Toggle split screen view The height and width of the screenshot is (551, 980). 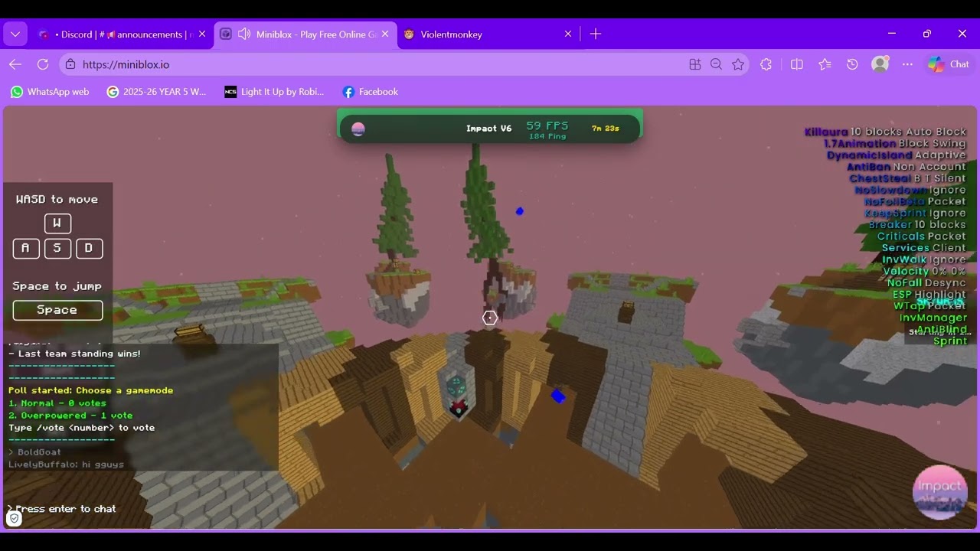(797, 65)
